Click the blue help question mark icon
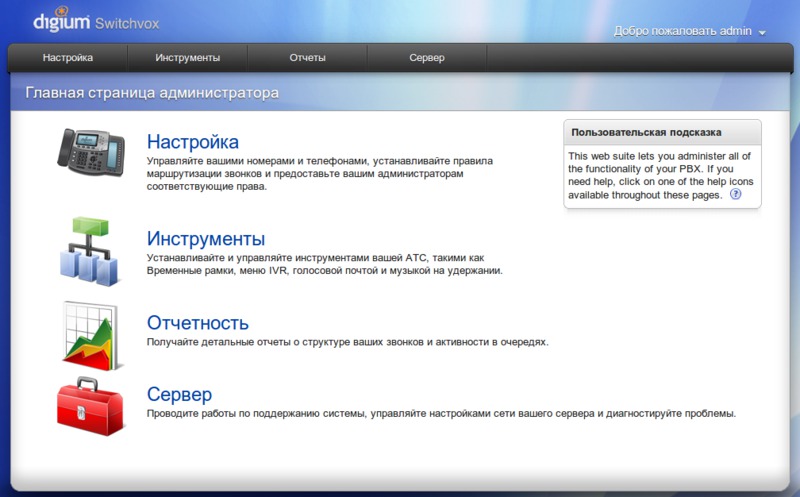Image resolution: width=800 pixels, height=497 pixels. [x=735, y=194]
